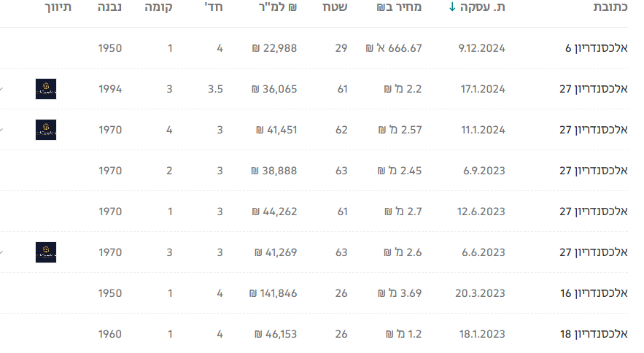Viewport: 644px width, 353px height.
Task: Click the חד' rooms column header
Action: click(x=214, y=8)
